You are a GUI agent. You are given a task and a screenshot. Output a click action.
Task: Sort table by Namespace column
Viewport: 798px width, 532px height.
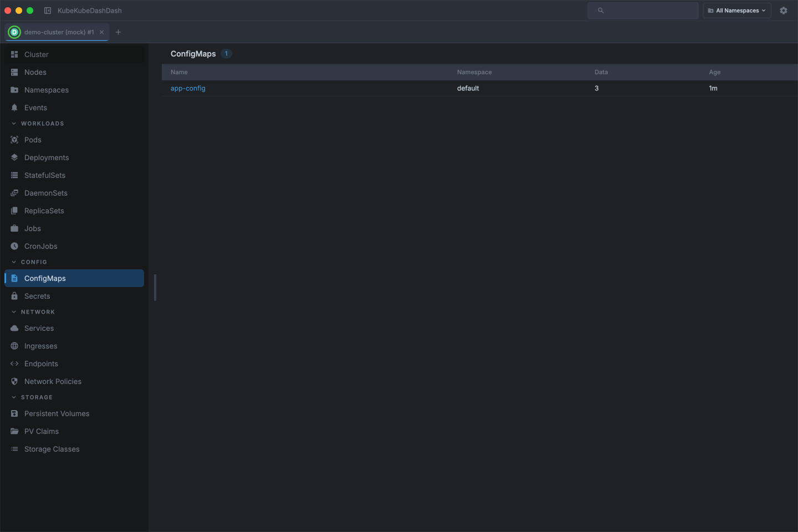pyautogui.click(x=474, y=72)
